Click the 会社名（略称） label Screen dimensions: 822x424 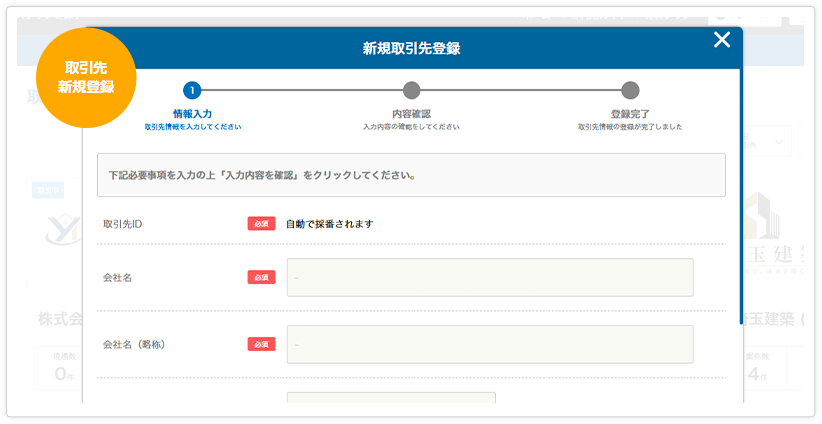[x=134, y=344]
